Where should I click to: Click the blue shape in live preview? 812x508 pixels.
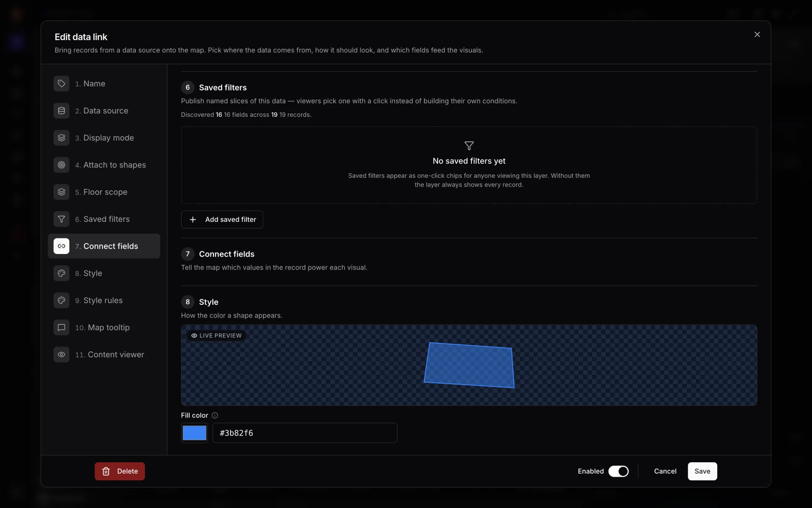click(469, 365)
